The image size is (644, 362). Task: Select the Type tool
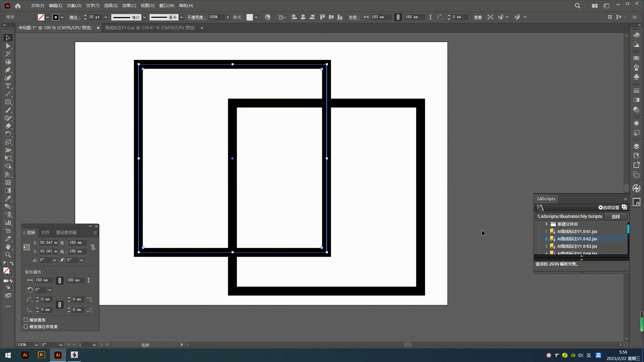pyautogui.click(x=8, y=86)
